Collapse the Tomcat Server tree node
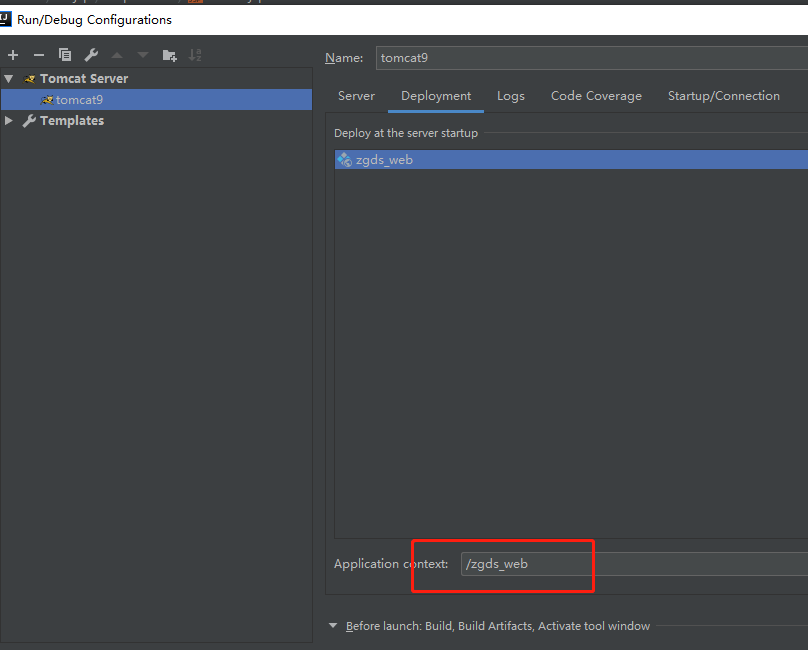 (x=9, y=79)
